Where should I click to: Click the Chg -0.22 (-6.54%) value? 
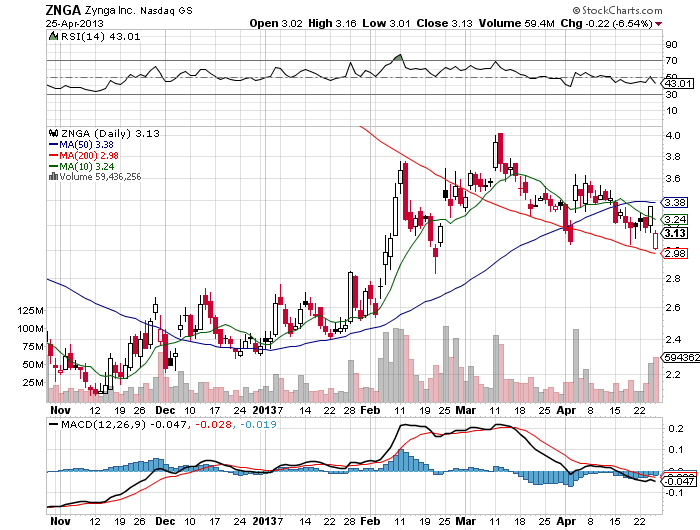point(606,23)
